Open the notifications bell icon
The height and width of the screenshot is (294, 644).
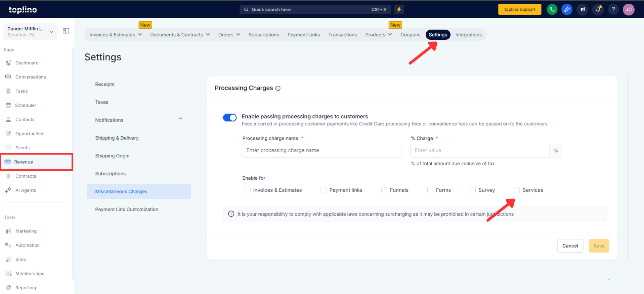coord(598,9)
